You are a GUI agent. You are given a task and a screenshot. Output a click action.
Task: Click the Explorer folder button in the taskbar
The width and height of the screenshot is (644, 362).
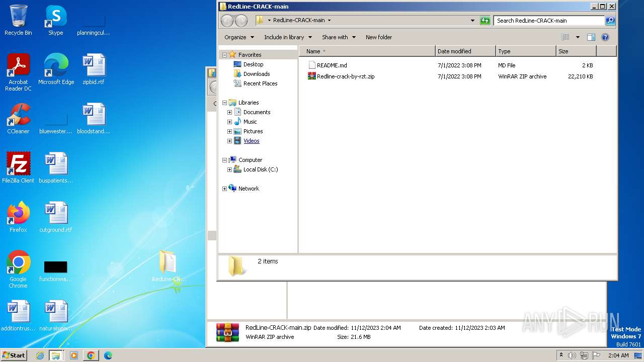[x=56, y=355]
